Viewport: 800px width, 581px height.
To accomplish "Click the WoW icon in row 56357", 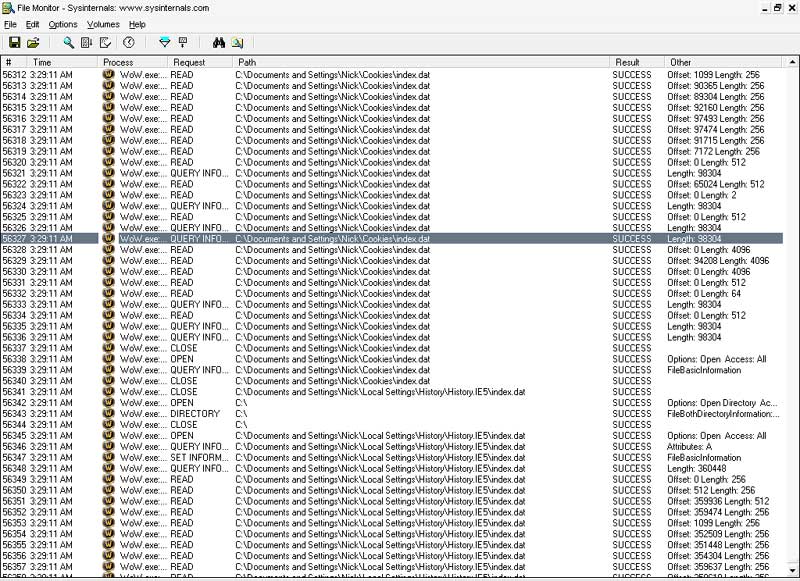I will pyautogui.click(x=108, y=567).
